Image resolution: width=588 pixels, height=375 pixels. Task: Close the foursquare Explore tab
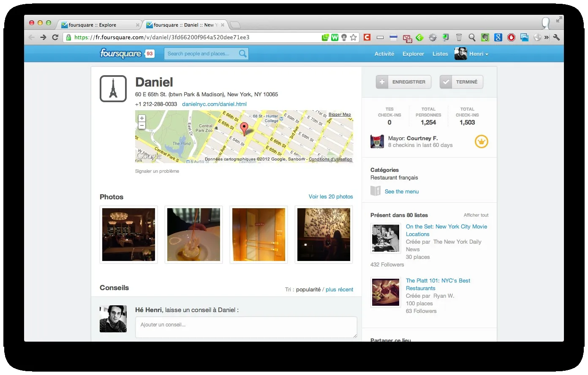pos(138,25)
